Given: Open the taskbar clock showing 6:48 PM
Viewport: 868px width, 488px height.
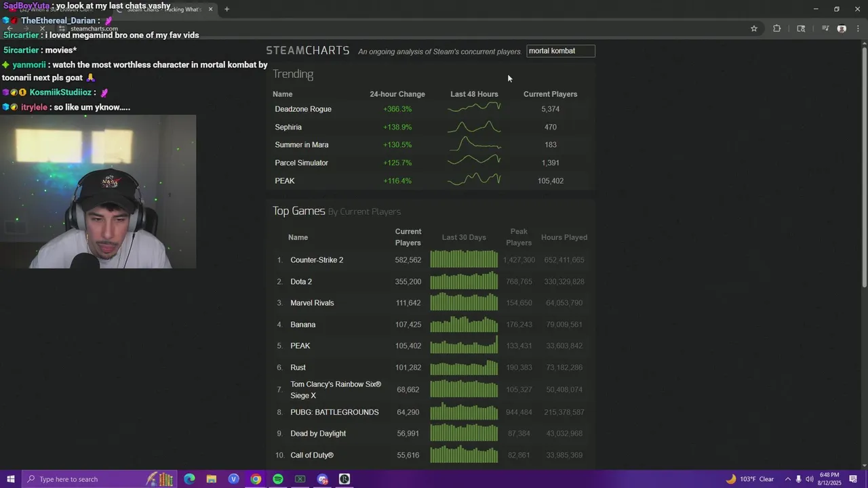Looking at the screenshot, I should (829, 479).
